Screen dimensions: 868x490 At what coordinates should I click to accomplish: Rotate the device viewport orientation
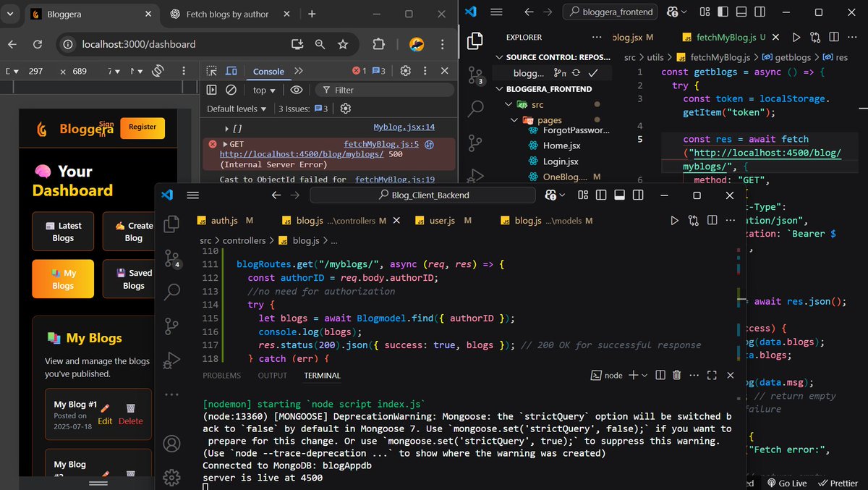158,71
